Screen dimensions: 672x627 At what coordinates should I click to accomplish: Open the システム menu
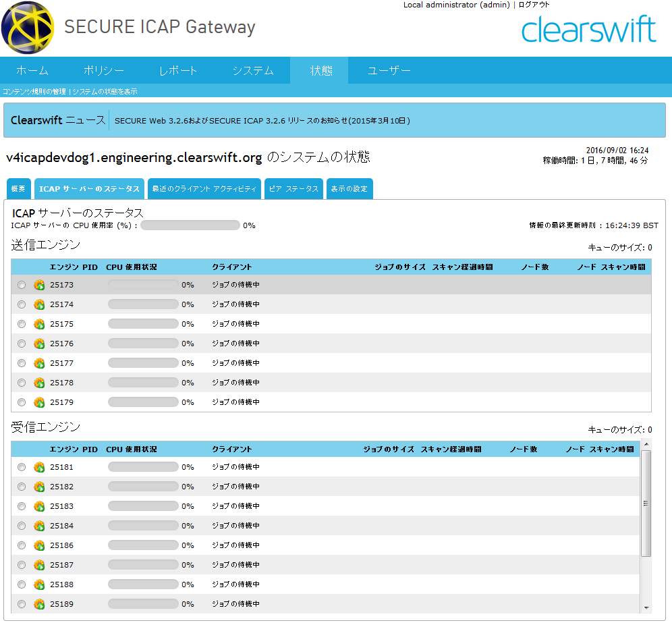[x=253, y=70]
